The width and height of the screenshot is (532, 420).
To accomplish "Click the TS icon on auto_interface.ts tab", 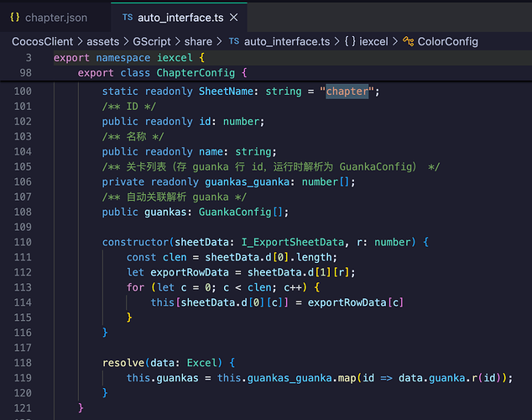I will tap(128, 18).
